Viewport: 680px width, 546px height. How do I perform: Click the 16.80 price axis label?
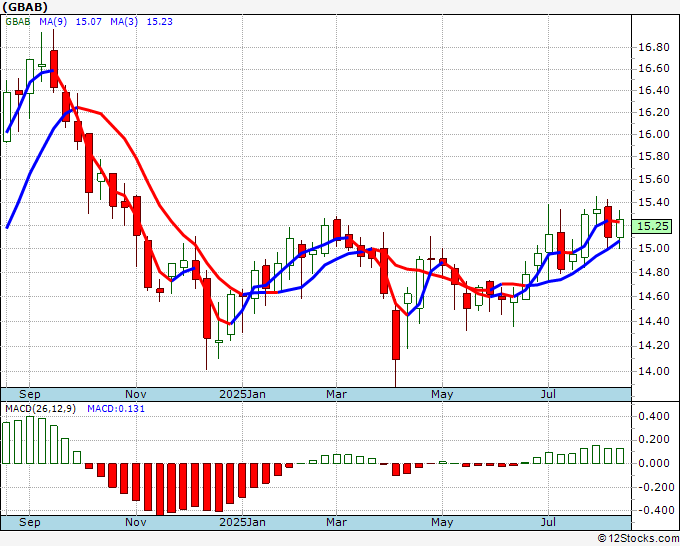pos(654,47)
